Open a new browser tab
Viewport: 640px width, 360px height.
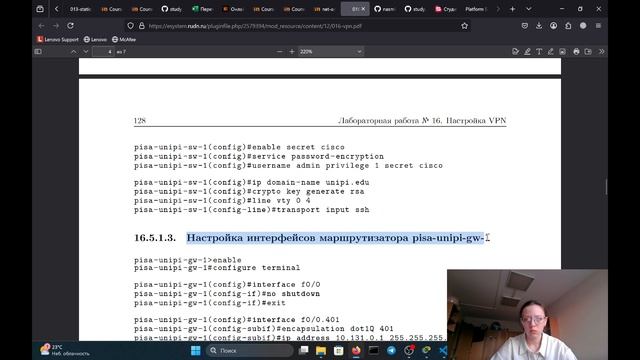512,9
